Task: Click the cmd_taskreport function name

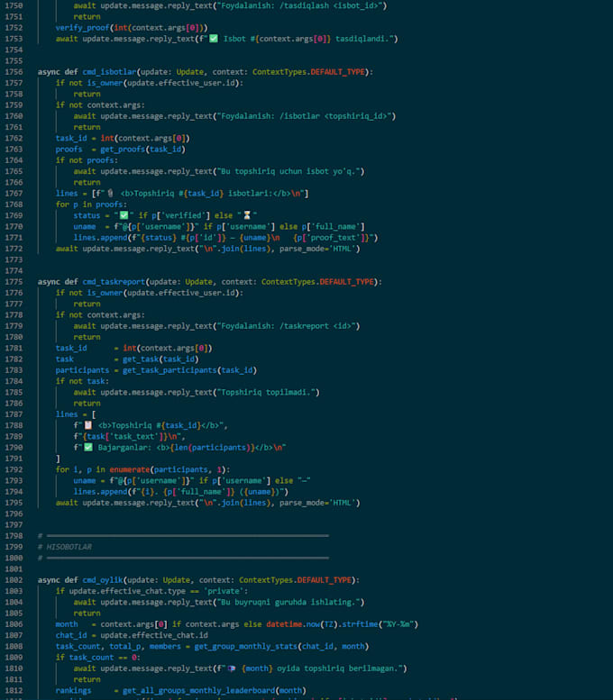Action: (x=114, y=282)
